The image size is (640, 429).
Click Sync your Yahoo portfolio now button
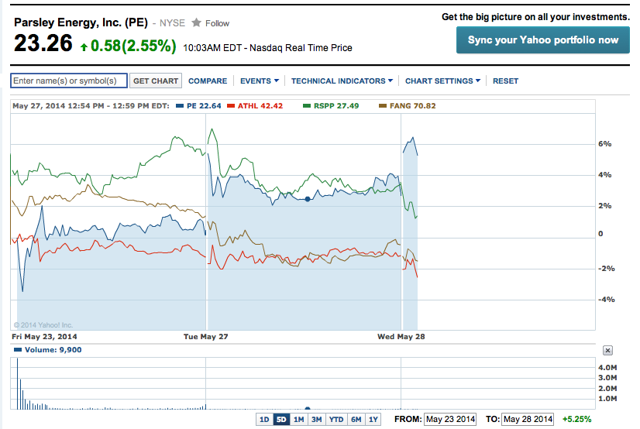[543, 40]
